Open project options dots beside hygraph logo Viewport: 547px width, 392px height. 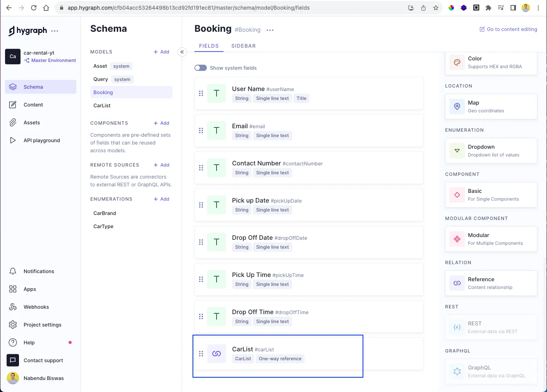coord(55,31)
